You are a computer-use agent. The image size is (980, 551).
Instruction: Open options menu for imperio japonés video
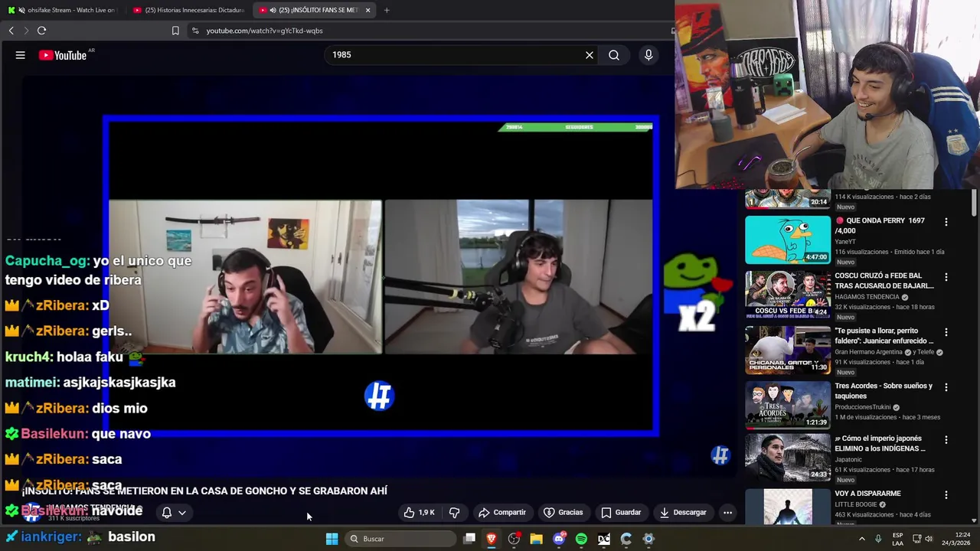click(946, 440)
